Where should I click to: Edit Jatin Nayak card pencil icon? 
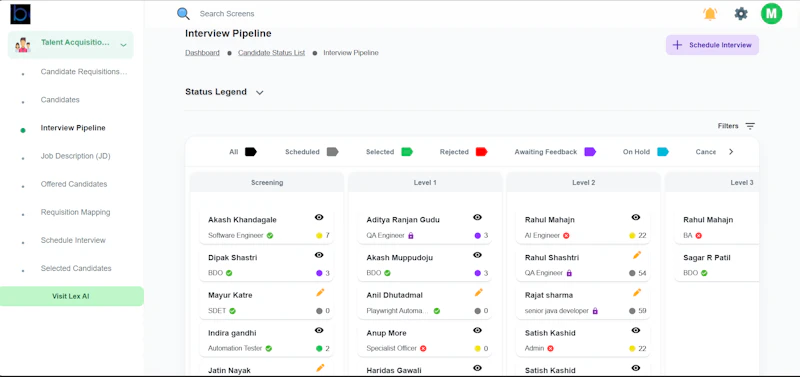coord(320,367)
